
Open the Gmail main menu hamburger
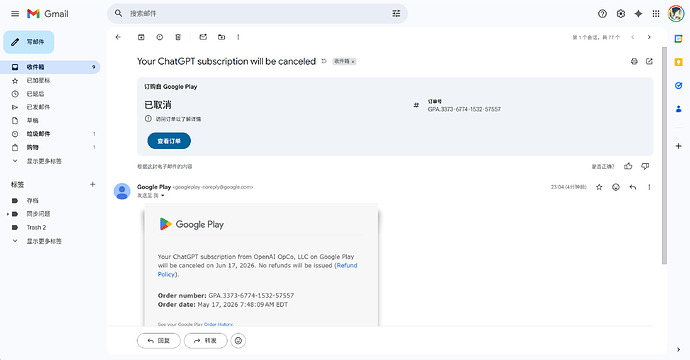(15, 14)
